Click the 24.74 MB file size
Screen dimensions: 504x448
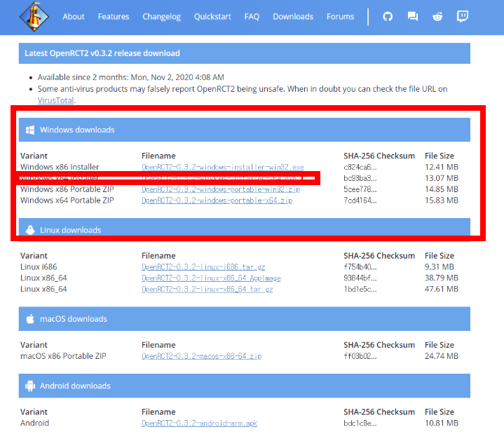(x=442, y=356)
